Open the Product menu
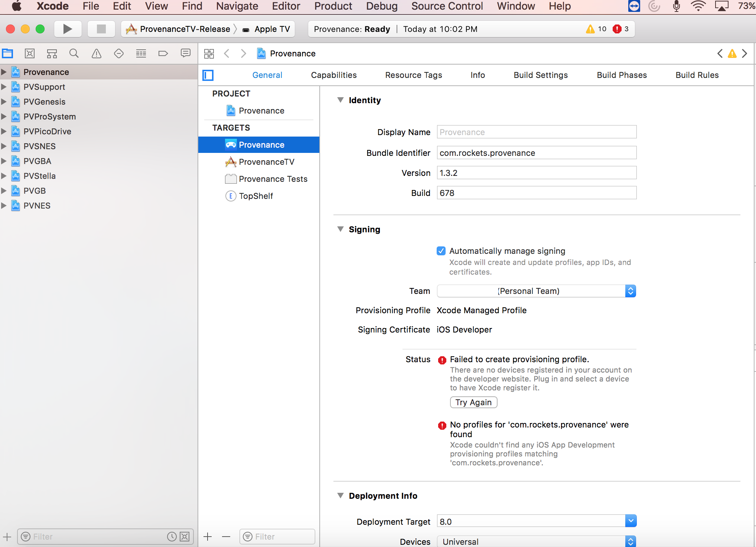 point(333,6)
